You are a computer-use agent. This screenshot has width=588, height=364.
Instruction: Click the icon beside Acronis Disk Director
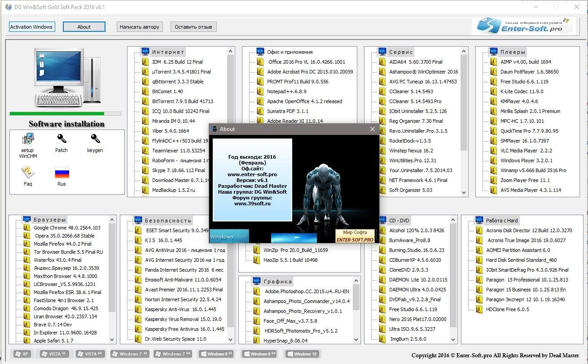tap(479, 230)
